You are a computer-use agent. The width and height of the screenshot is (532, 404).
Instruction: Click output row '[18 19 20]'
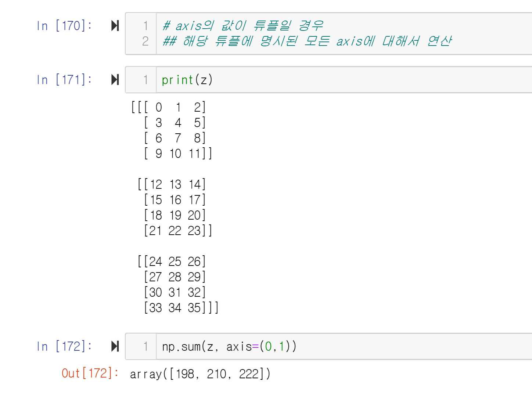175,215
